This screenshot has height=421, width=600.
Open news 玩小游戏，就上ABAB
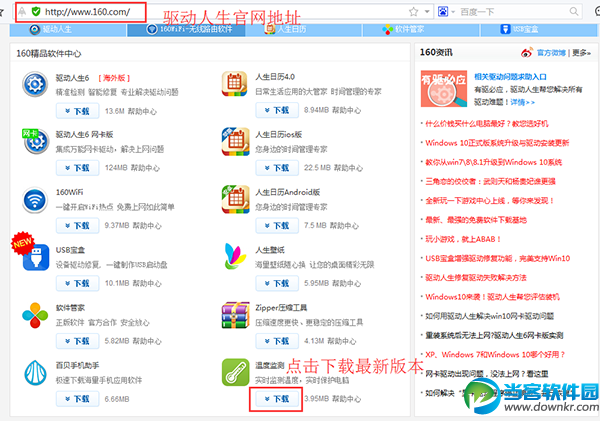coord(463,239)
